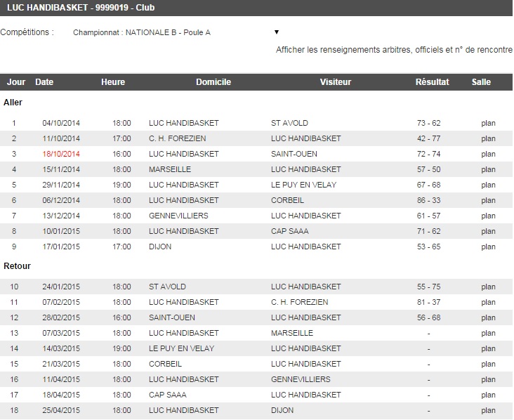The height and width of the screenshot is (420, 514).
Task: Open plan link for 18/10/2014 match
Action: pos(488,154)
